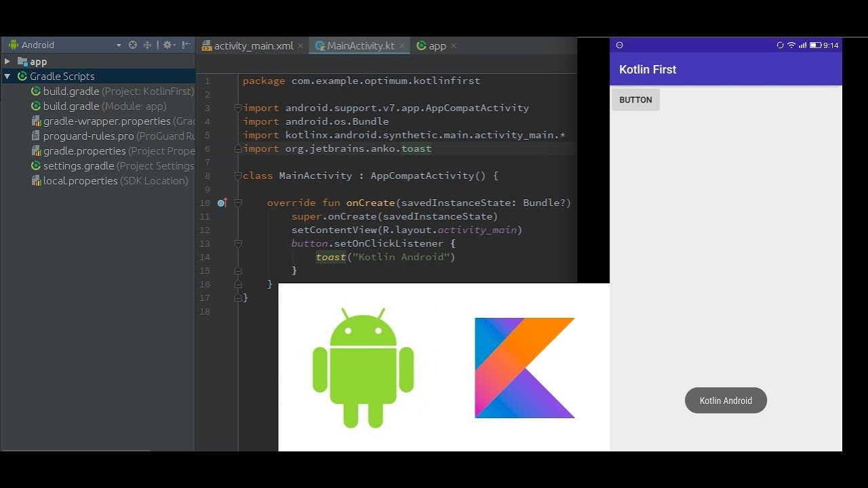Click the Kotlin K logo image

click(525, 368)
